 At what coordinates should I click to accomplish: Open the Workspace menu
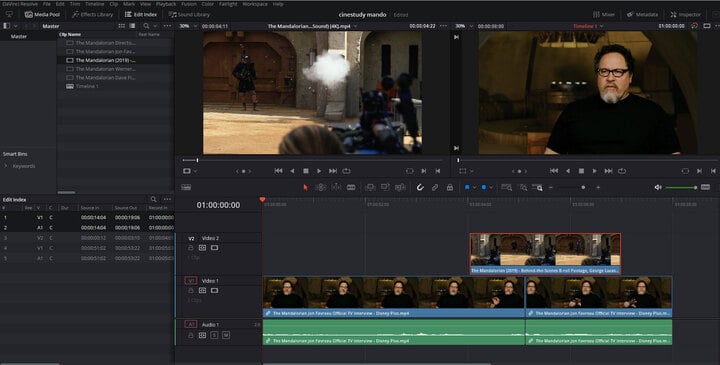(255, 4)
